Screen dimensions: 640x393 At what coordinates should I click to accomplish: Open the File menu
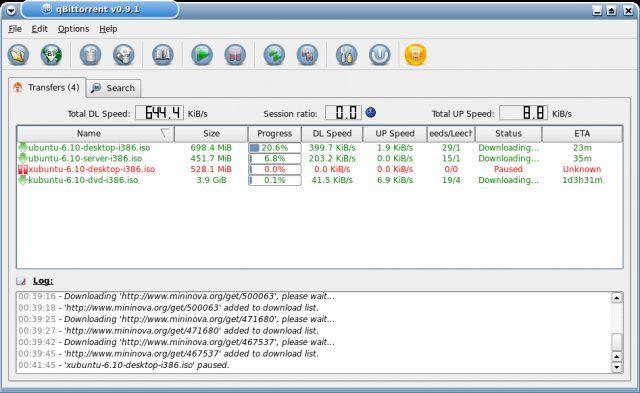pos(15,29)
